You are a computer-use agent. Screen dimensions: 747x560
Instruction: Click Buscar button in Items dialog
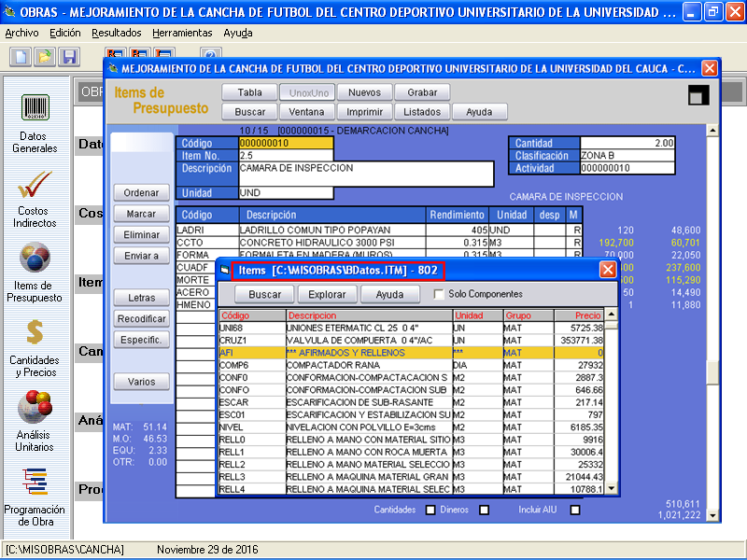[265, 294]
